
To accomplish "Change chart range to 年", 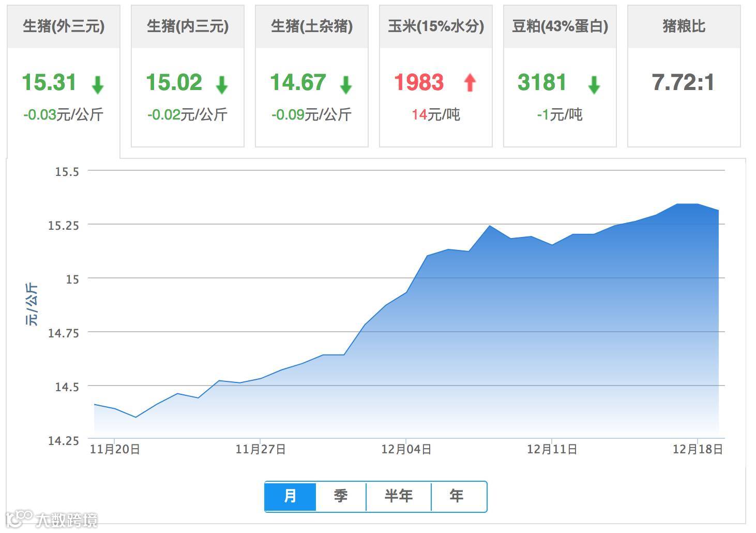I will [x=459, y=496].
